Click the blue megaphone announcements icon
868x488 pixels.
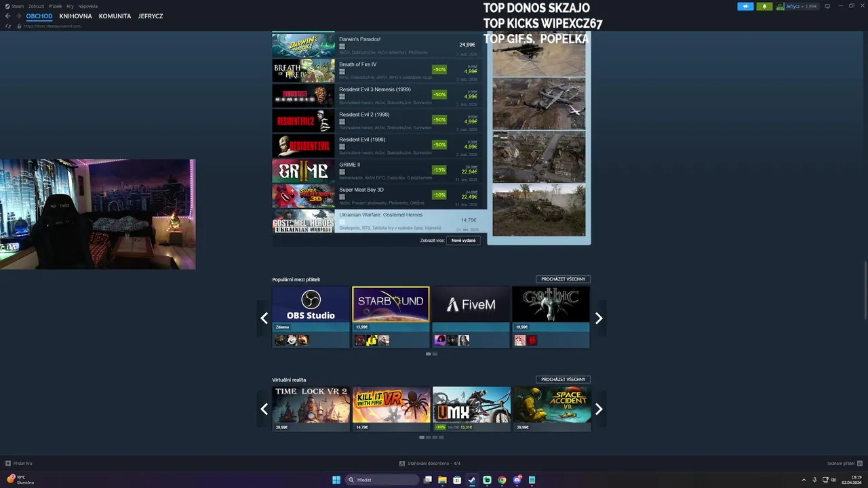[x=745, y=6]
